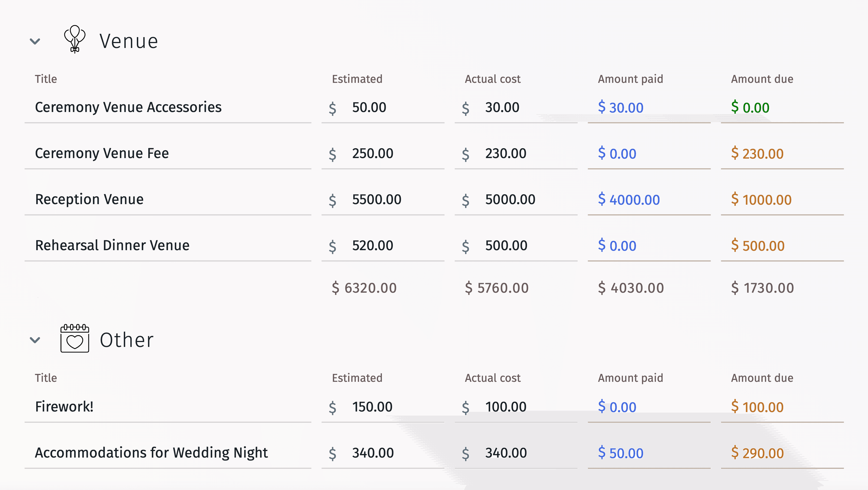Edit Reception Venue actual cost 5000.00
The image size is (868, 490).
(510, 200)
